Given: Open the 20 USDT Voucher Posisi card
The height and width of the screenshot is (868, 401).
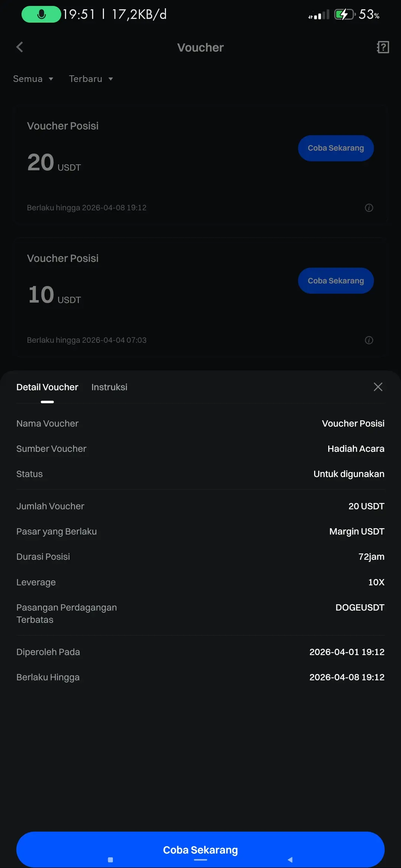Looking at the screenshot, I should tap(200, 165).
